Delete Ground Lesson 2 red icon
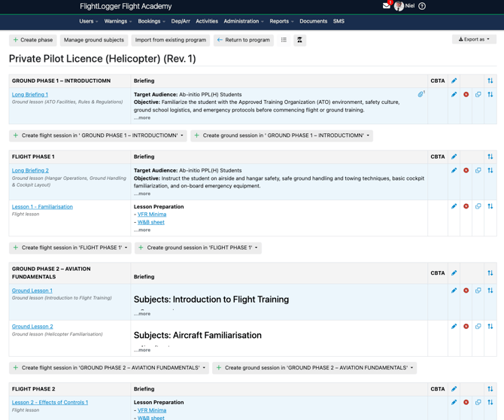 click(x=466, y=327)
